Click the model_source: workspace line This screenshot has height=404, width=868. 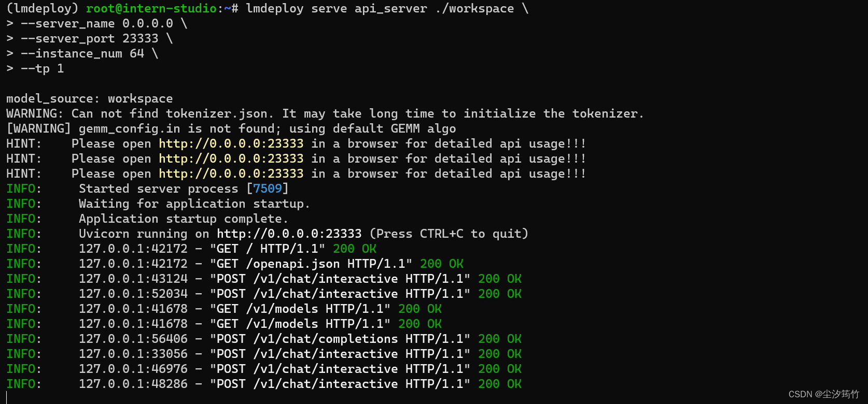point(90,98)
